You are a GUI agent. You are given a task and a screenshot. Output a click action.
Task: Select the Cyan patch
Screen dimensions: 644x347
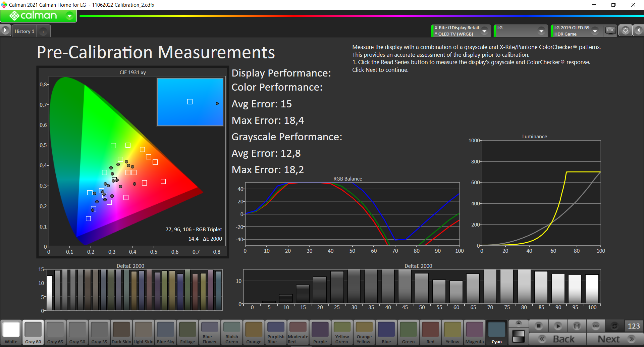pos(497,333)
